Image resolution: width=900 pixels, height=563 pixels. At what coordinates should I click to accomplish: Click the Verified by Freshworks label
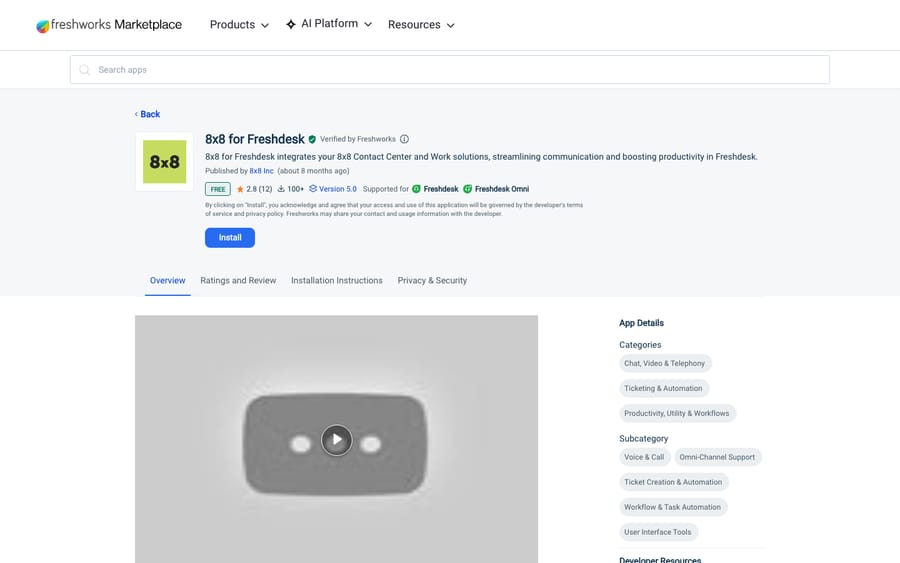(358, 139)
